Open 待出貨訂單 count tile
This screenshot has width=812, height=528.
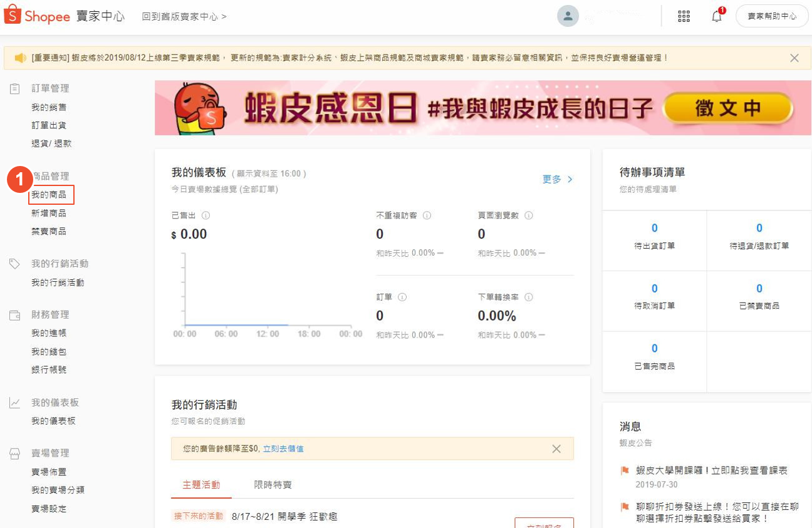(x=655, y=241)
